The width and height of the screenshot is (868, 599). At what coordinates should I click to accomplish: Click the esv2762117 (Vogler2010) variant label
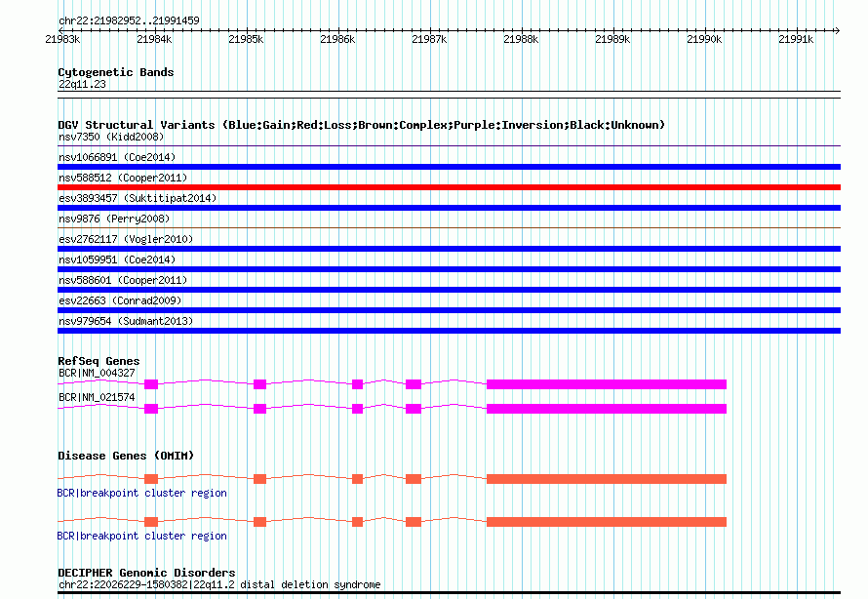(x=126, y=239)
